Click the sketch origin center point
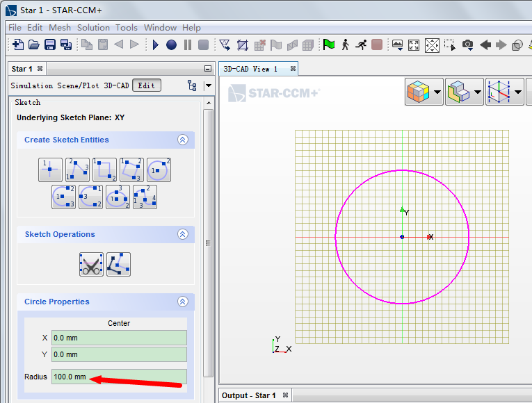Image resolution: width=532 pixels, height=403 pixels. click(x=402, y=237)
